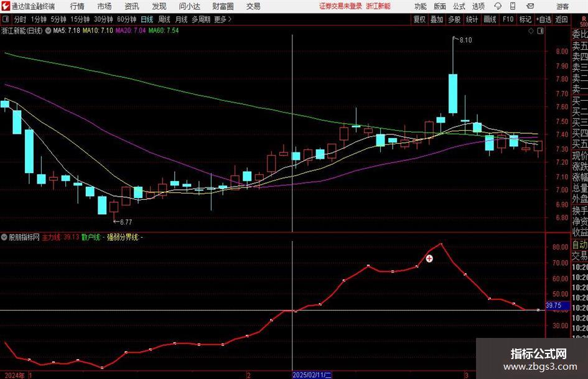Click the 2024年 year label on time axis
This screenshot has width=588, height=379.
point(15,375)
